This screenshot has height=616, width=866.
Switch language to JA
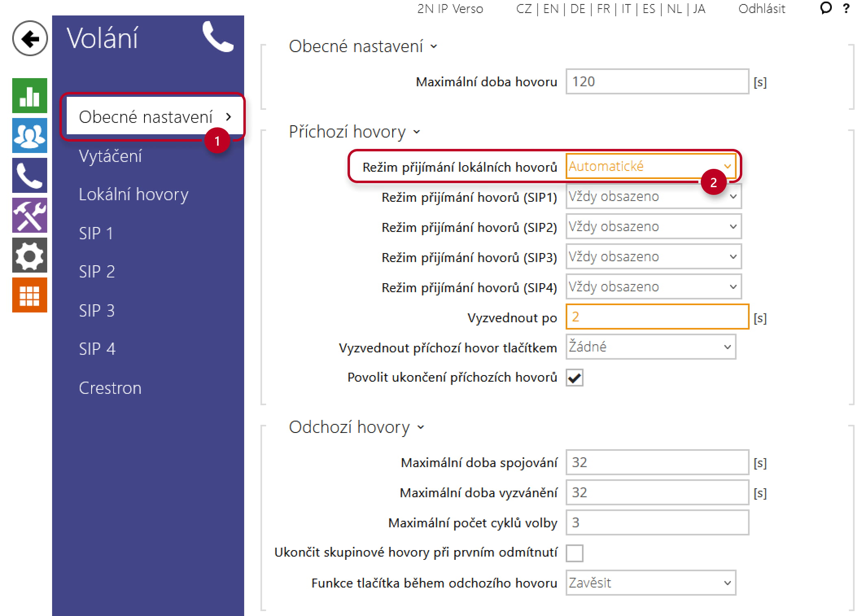[699, 9]
